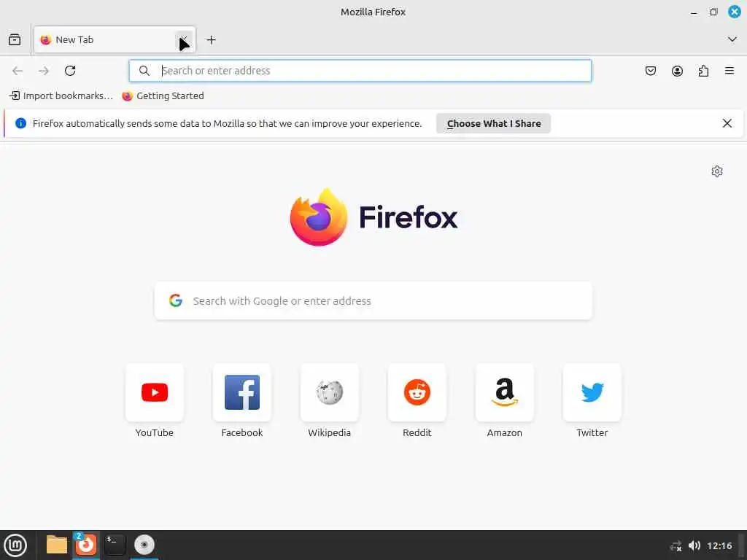
Task: Maximize the Firefox window
Action: (713, 12)
